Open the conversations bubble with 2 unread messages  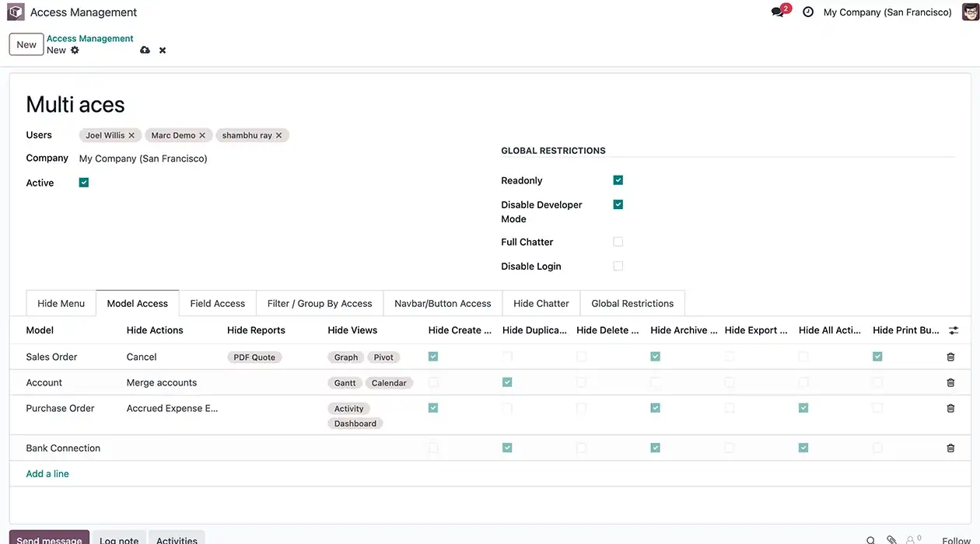click(775, 12)
